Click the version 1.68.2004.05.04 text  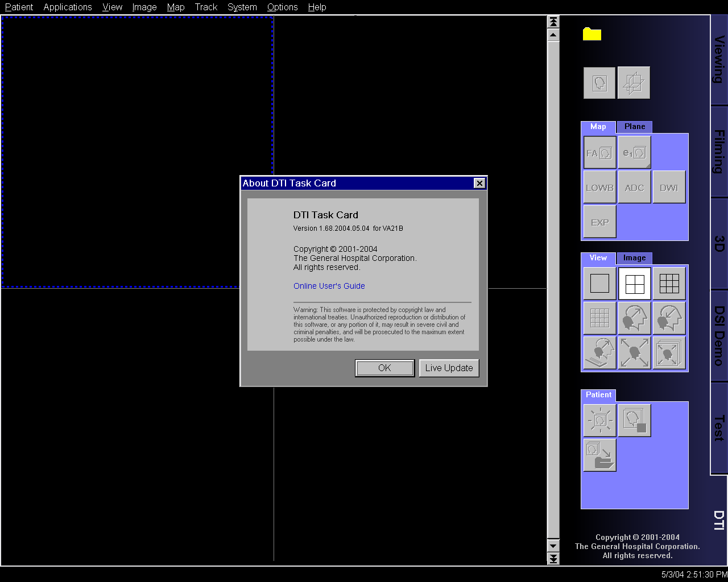331,228
